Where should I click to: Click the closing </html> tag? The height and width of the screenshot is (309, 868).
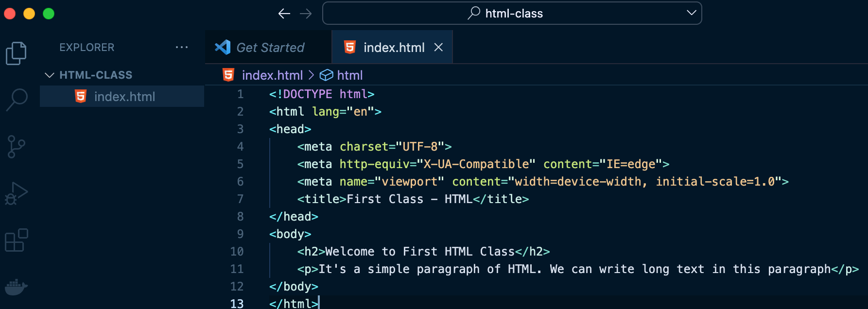click(294, 303)
